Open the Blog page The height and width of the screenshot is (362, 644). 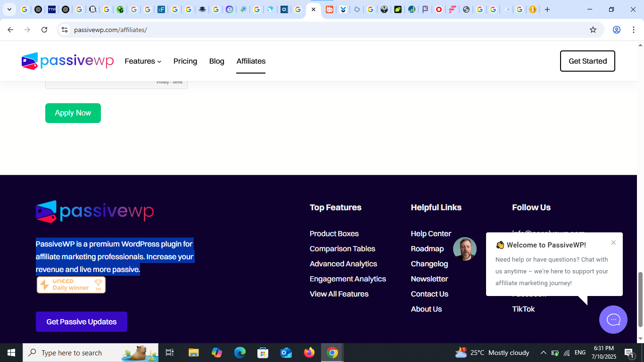coord(217,61)
